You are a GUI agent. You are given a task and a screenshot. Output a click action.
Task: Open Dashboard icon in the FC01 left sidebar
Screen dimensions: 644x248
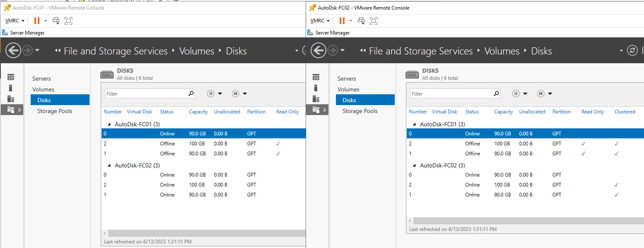(11, 77)
